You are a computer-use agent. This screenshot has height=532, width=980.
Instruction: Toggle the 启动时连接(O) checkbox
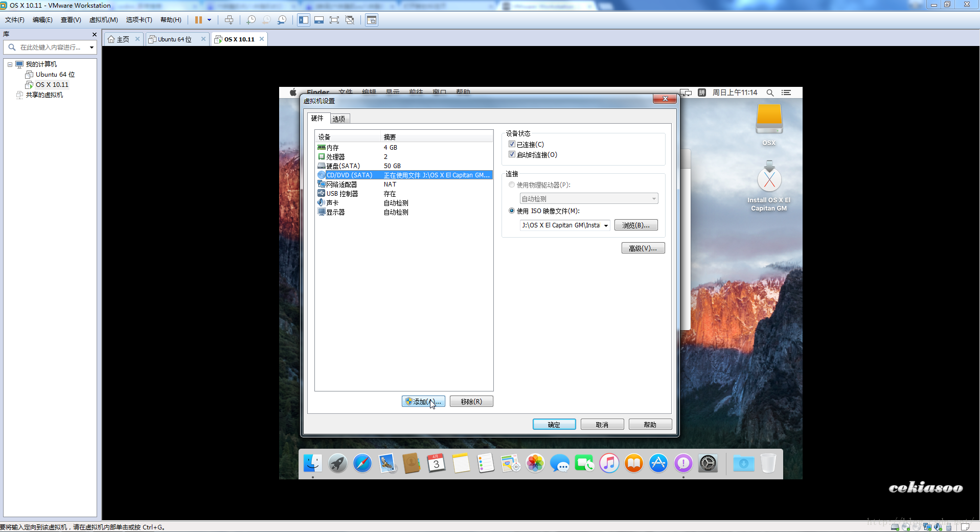[x=512, y=154]
